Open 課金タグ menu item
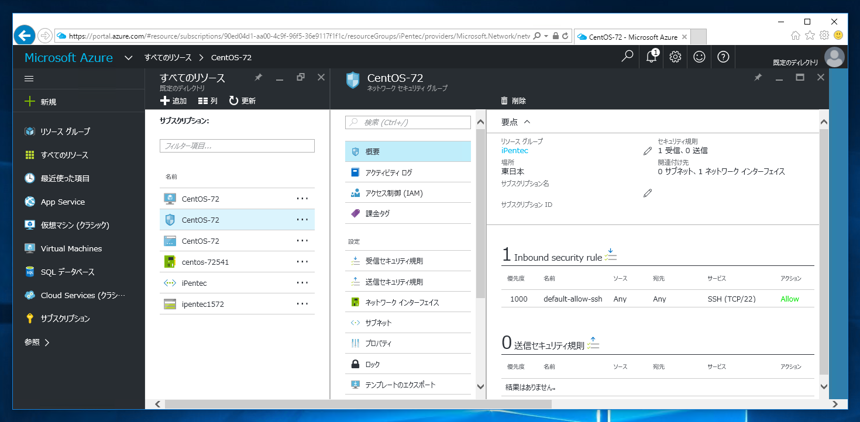 tap(408, 213)
